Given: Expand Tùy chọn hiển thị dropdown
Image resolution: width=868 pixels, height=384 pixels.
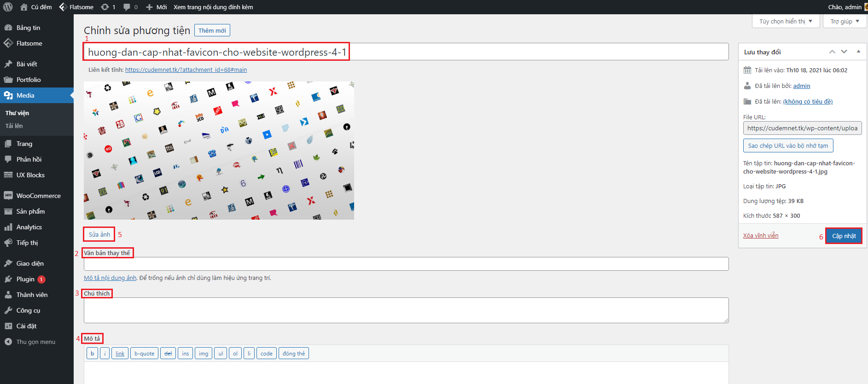Looking at the screenshot, I should coord(786,21).
